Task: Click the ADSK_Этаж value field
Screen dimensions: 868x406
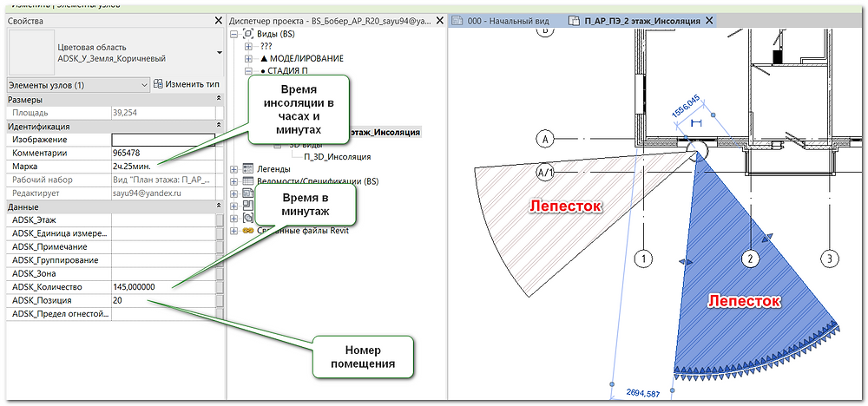Action: [163, 220]
